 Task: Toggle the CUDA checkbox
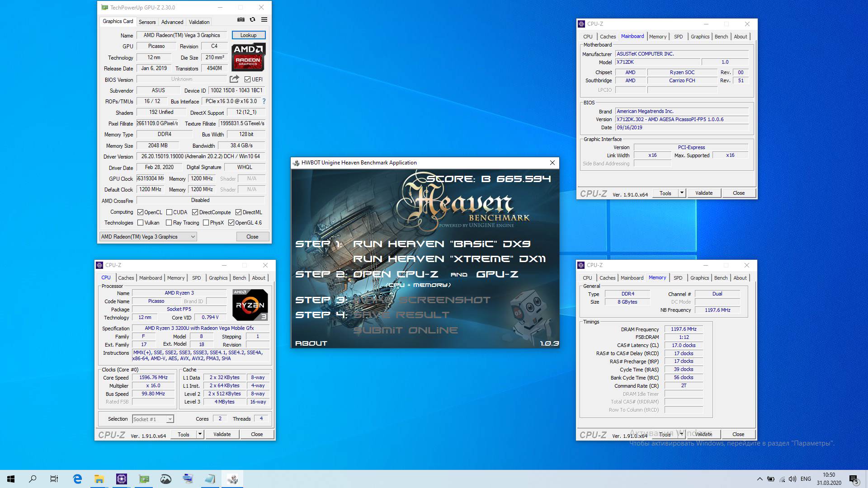pos(169,212)
